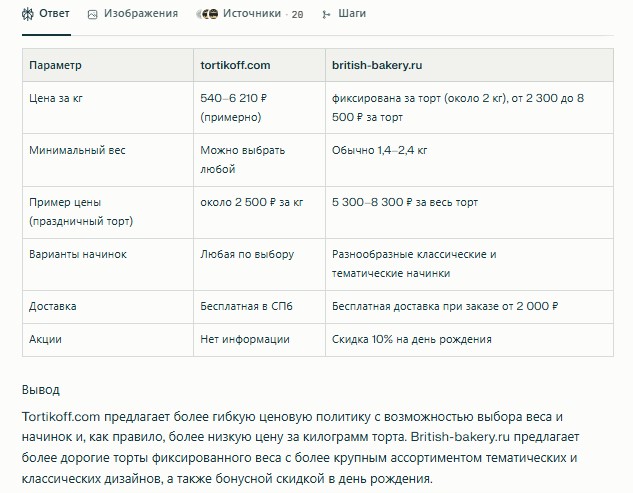
Task: Select the Можно выбрать любой cell
Action: click(259, 160)
